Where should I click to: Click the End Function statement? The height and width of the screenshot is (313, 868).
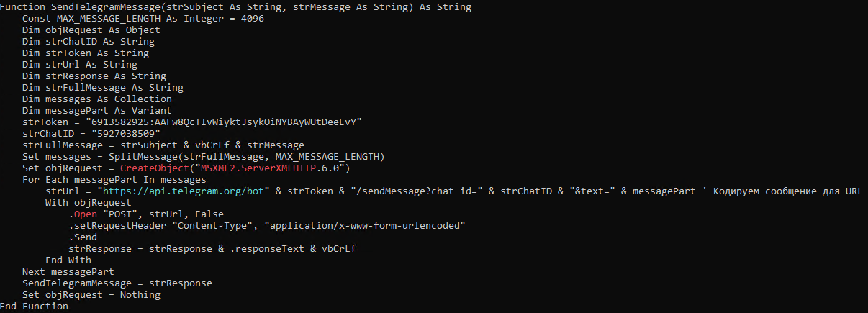click(x=36, y=307)
